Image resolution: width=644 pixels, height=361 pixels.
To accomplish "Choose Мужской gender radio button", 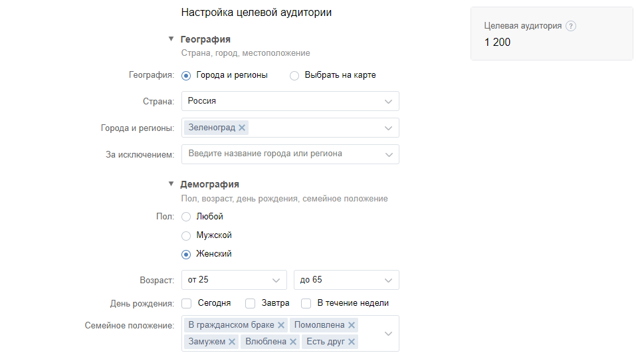I will [186, 235].
